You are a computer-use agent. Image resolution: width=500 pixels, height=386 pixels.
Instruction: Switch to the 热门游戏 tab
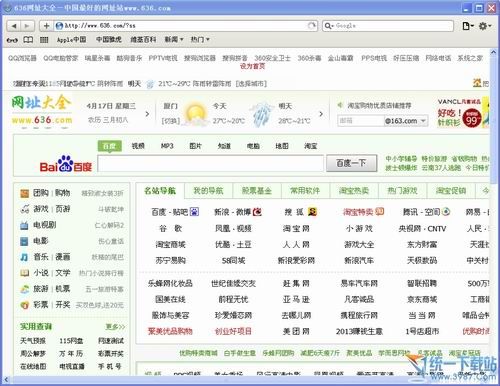coord(402,191)
